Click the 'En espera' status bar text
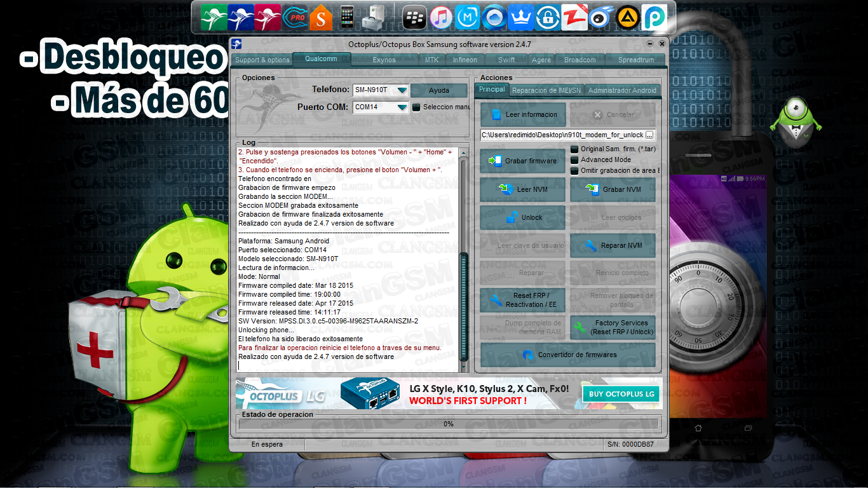The width and height of the screenshot is (868, 488). click(x=267, y=444)
